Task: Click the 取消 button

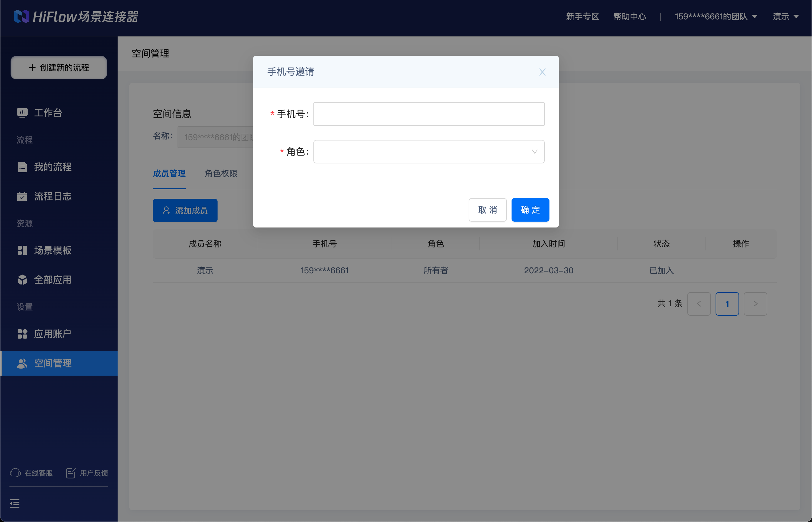Action: [x=487, y=210]
